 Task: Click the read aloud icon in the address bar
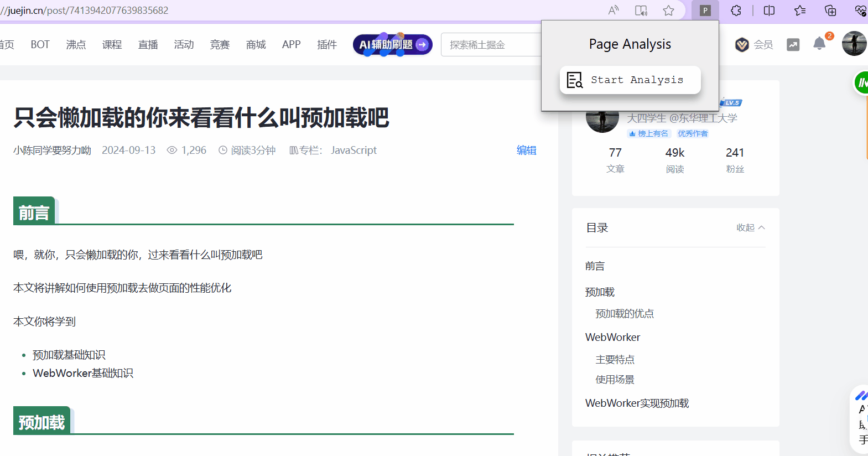(614, 11)
